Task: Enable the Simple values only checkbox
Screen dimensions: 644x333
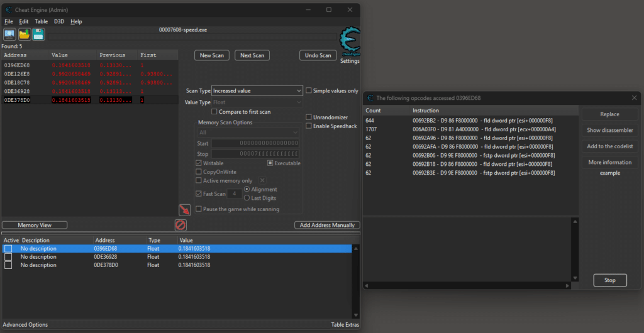Action: 309,91
